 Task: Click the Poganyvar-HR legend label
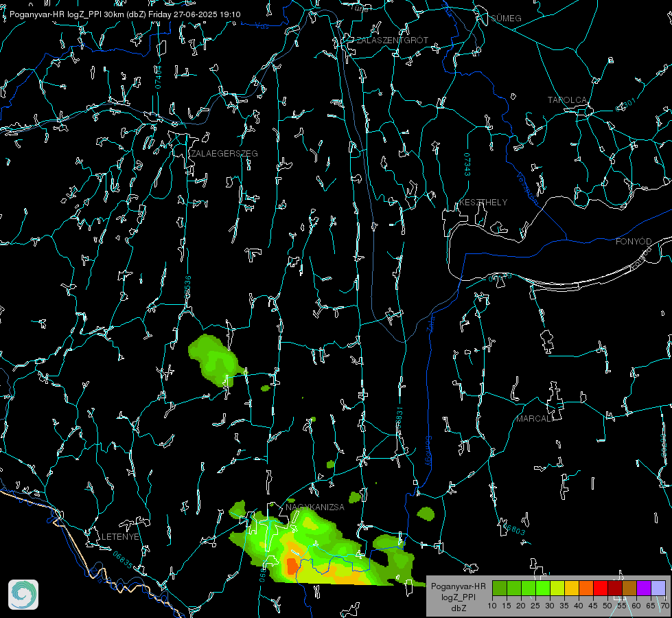[x=459, y=586]
